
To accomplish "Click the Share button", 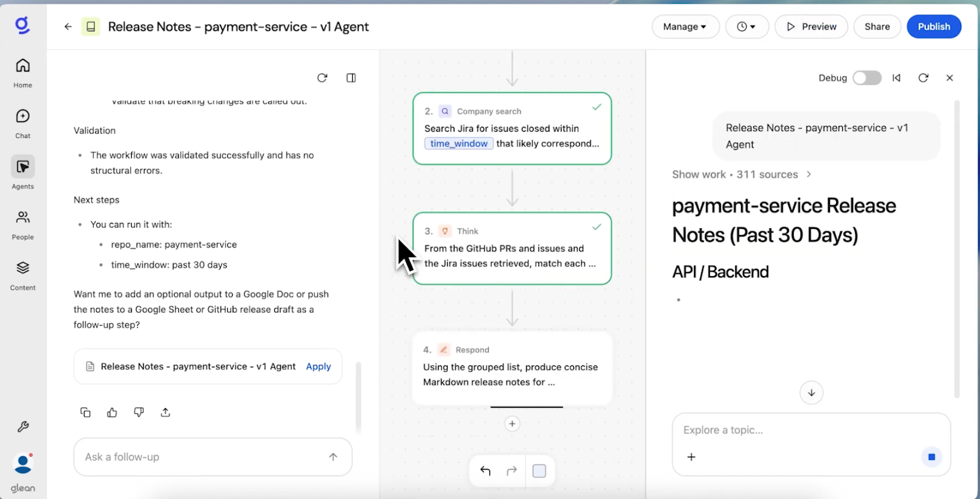I will pyautogui.click(x=877, y=27).
